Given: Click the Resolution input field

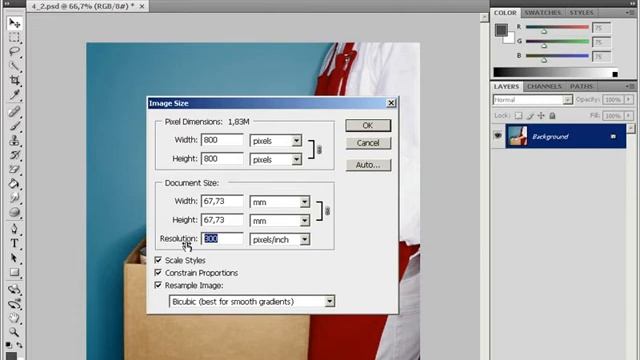Looking at the screenshot, I should pos(222,239).
